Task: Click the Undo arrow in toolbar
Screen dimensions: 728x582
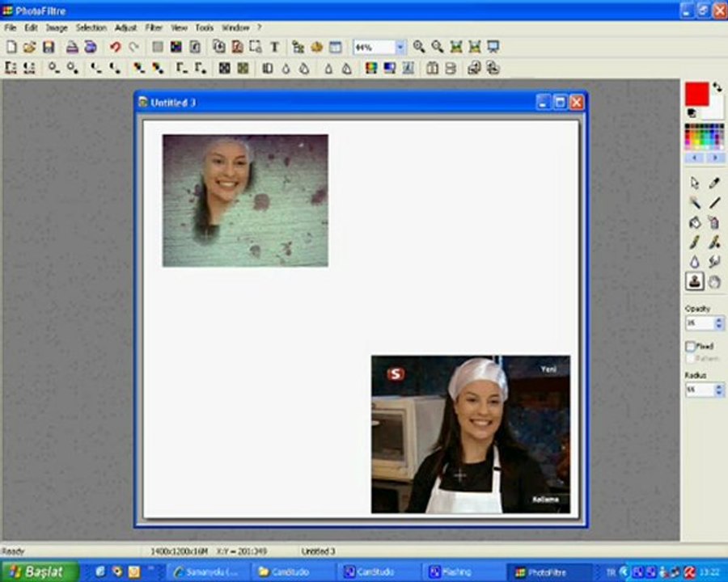Action: (115, 48)
